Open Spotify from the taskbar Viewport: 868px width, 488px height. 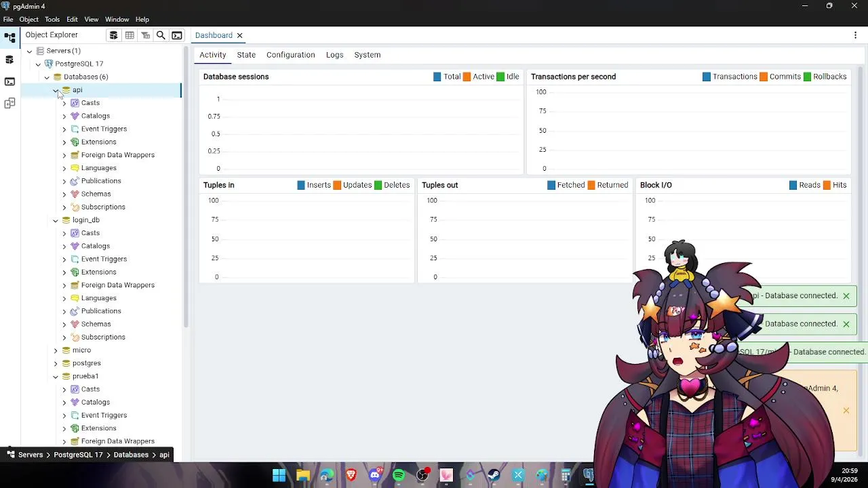[x=399, y=475]
